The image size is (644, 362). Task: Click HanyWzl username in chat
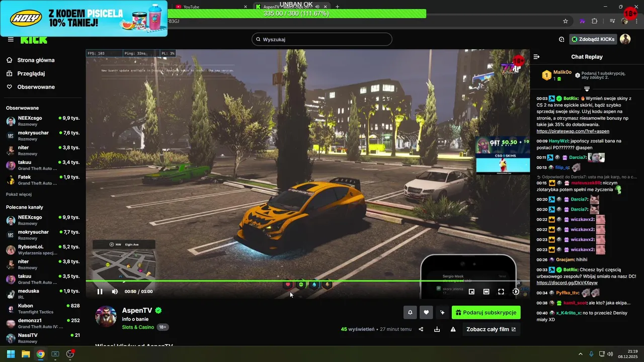coord(558,141)
